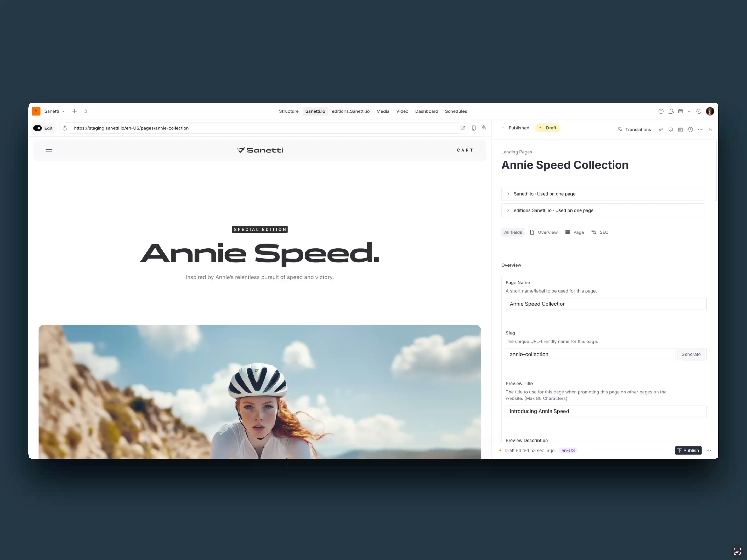Select the SPECIAL EDITION badge
This screenshot has height=560, width=747.
tap(260, 230)
